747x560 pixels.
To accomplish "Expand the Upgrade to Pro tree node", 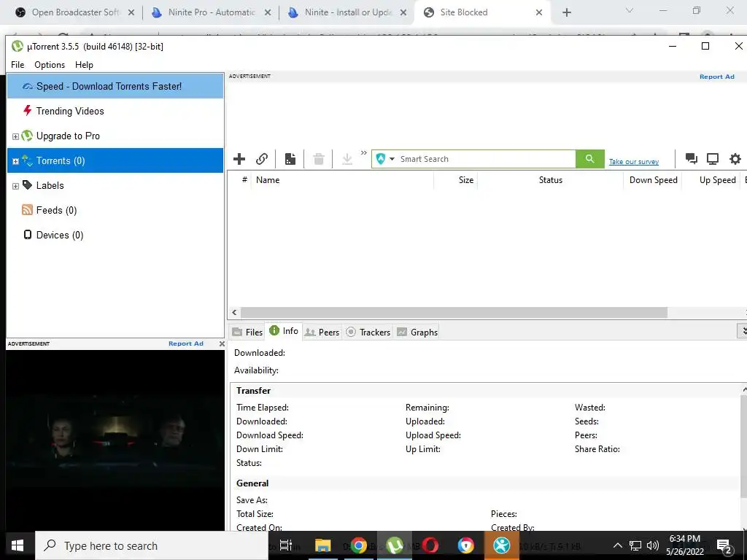I will [x=15, y=136].
